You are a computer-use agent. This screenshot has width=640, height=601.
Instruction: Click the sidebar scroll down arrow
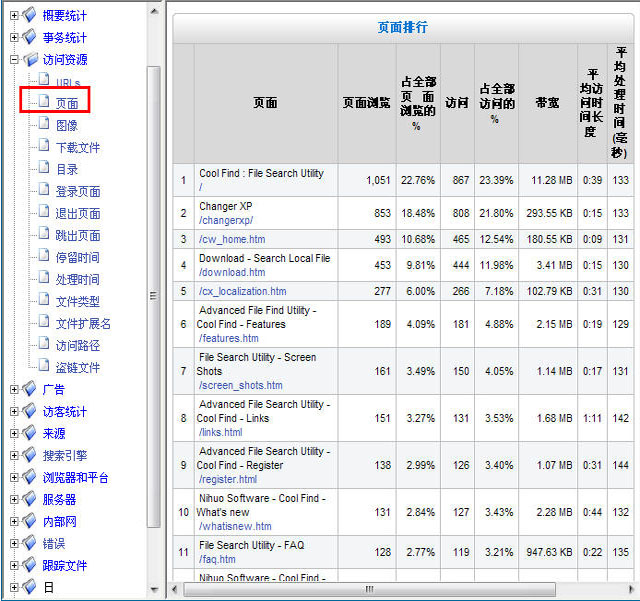click(x=154, y=589)
